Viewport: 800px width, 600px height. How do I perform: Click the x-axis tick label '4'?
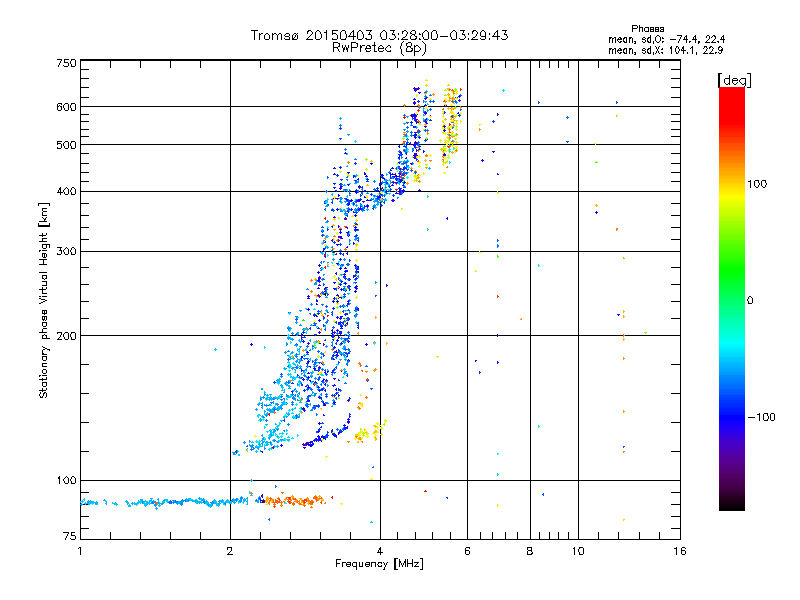click(x=380, y=551)
